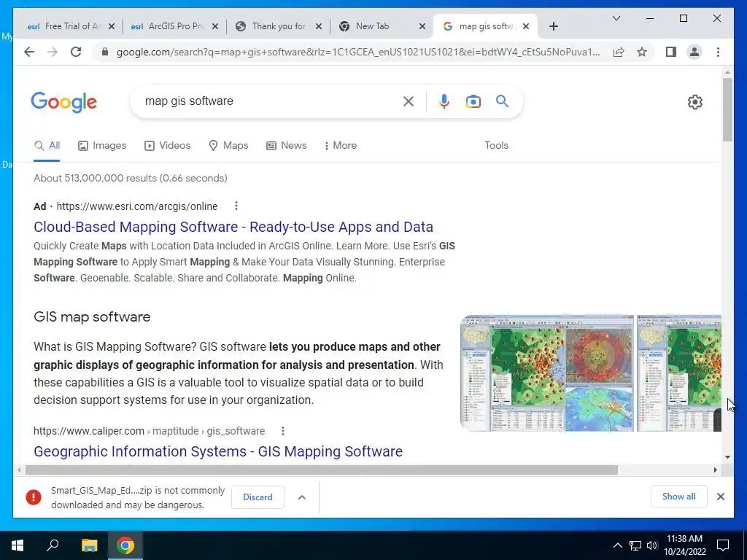This screenshot has width=747, height=560.
Task: Open the second GIS map screenshot thumbnail
Action: (x=679, y=373)
